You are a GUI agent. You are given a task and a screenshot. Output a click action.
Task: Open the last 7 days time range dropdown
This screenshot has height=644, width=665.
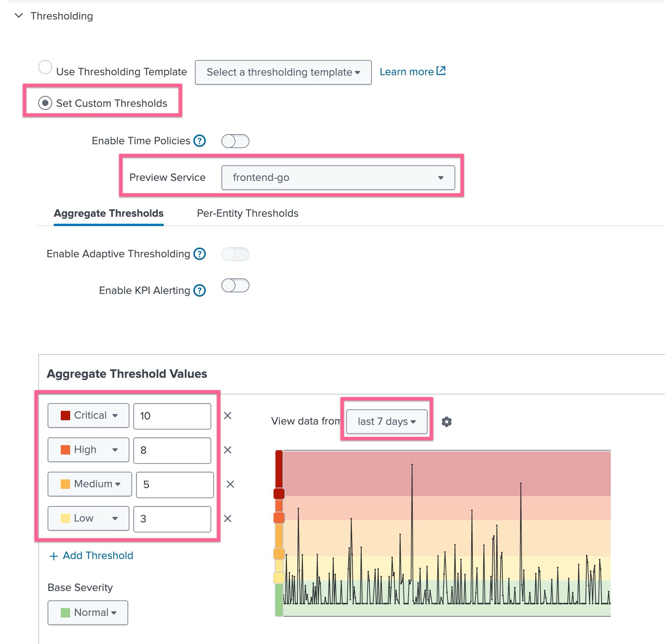point(387,422)
